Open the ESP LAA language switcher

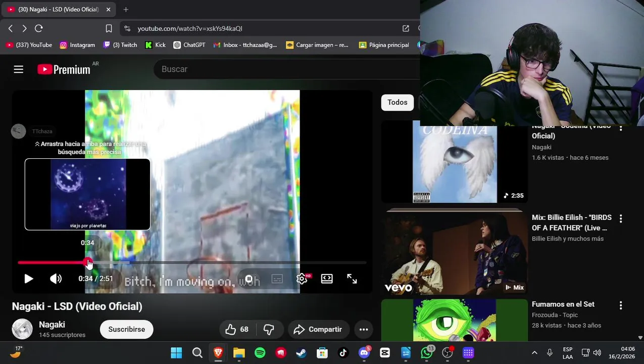coord(568,353)
